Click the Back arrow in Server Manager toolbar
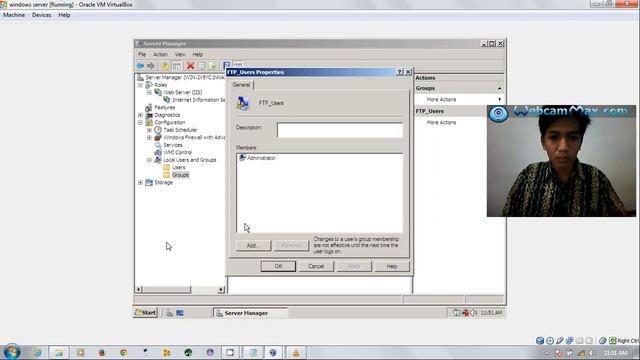 pyautogui.click(x=140, y=66)
